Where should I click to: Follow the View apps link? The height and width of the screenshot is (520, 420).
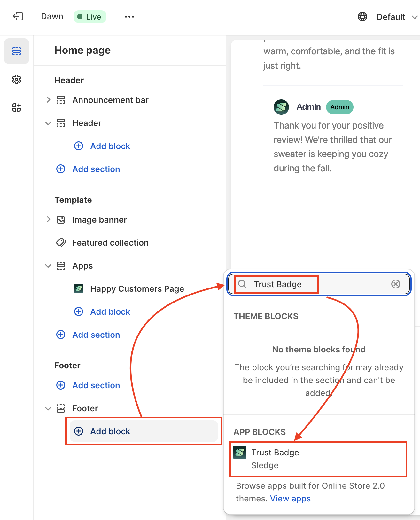290,499
